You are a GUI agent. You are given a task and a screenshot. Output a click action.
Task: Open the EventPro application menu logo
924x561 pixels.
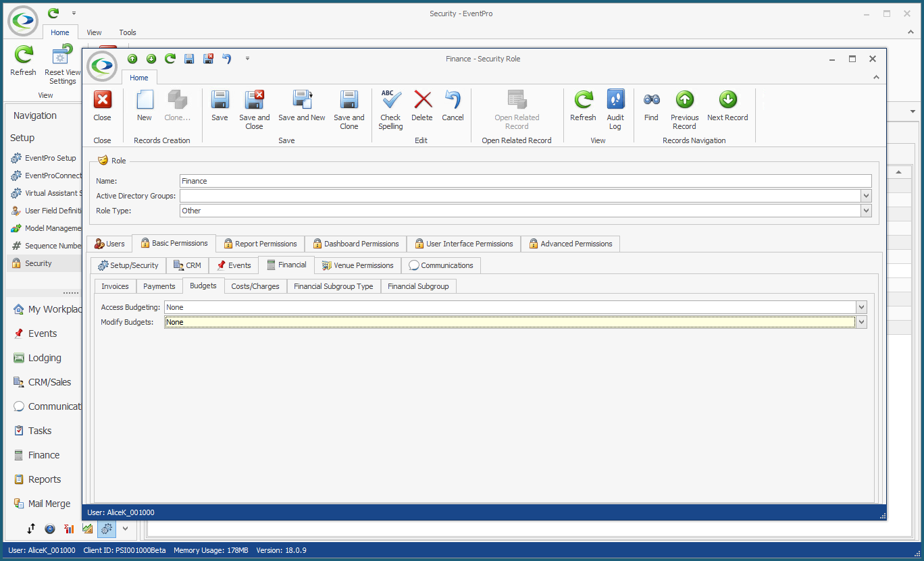[23, 20]
